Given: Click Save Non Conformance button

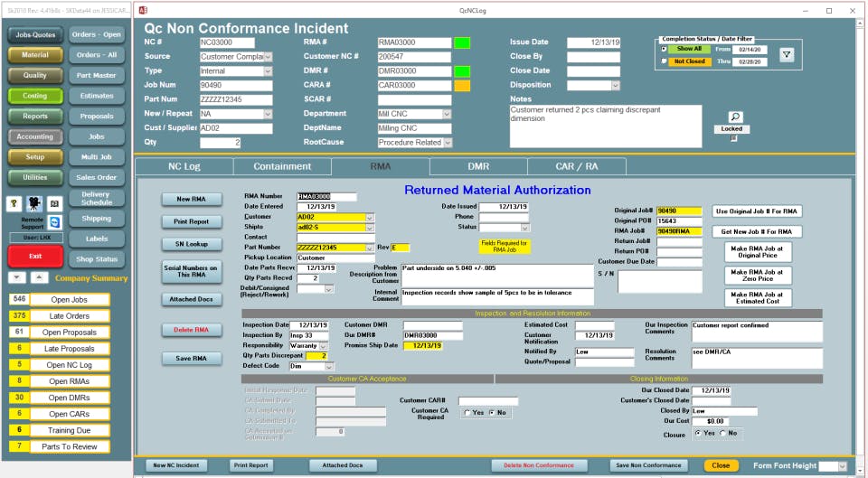Looking at the screenshot, I should coord(649,465).
